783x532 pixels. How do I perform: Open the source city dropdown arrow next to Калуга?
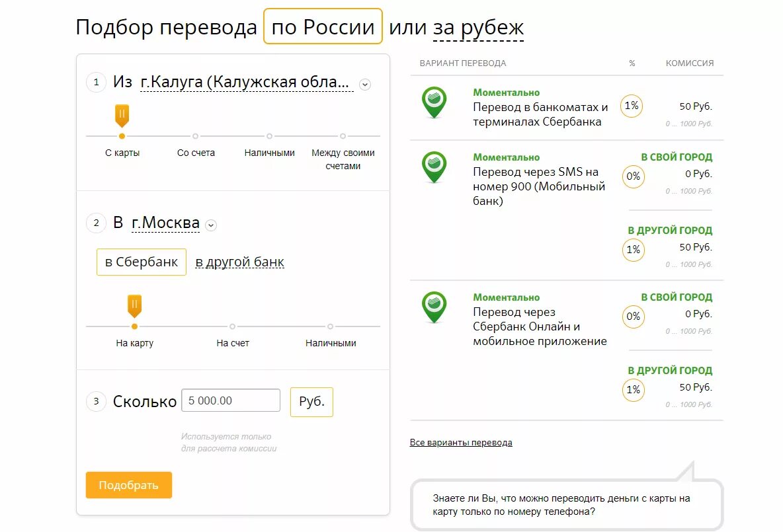pos(365,85)
